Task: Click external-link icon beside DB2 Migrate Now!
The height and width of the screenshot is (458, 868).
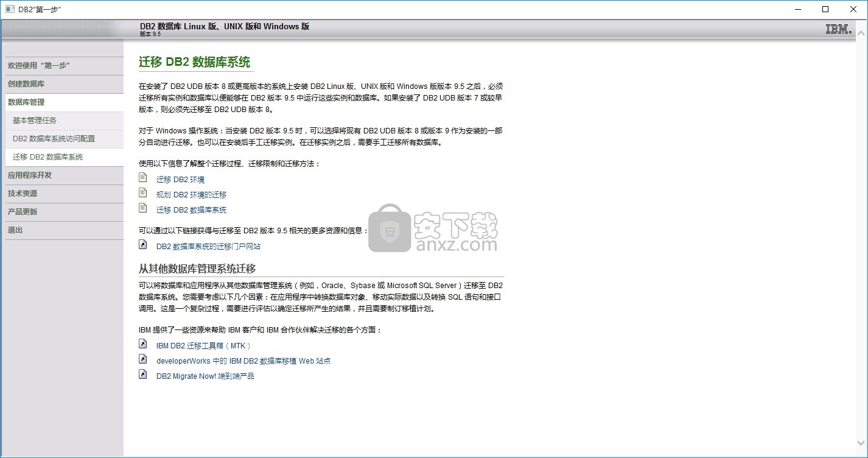Action: coord(143,375)
